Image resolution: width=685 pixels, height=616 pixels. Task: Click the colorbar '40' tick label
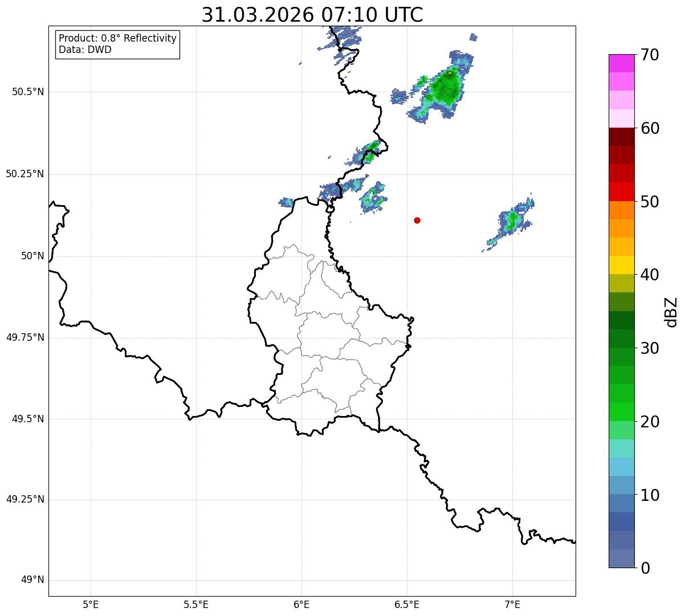point(650,275)
